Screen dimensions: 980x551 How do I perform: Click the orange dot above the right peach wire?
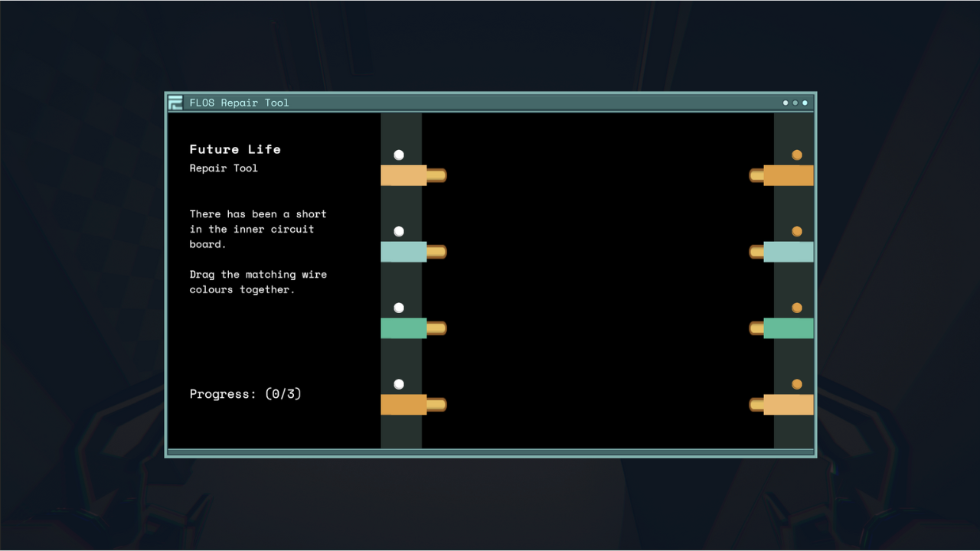pyautogui.click(x=797, y=384)
